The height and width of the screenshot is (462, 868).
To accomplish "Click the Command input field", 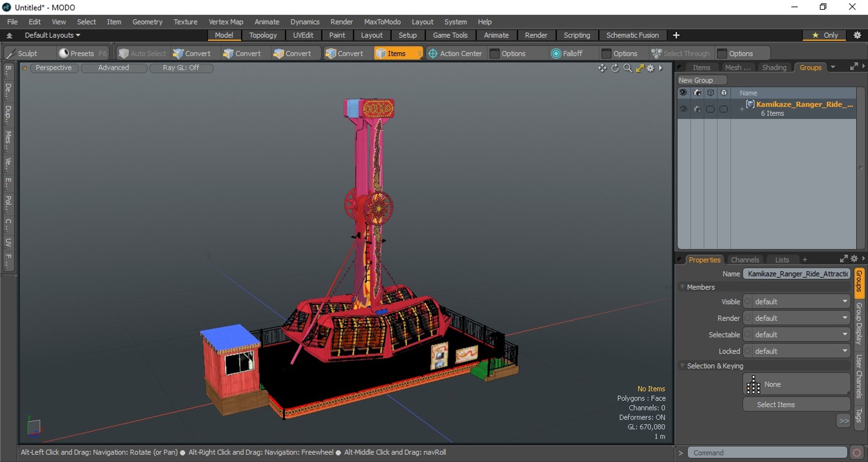I will pos(767,453).
